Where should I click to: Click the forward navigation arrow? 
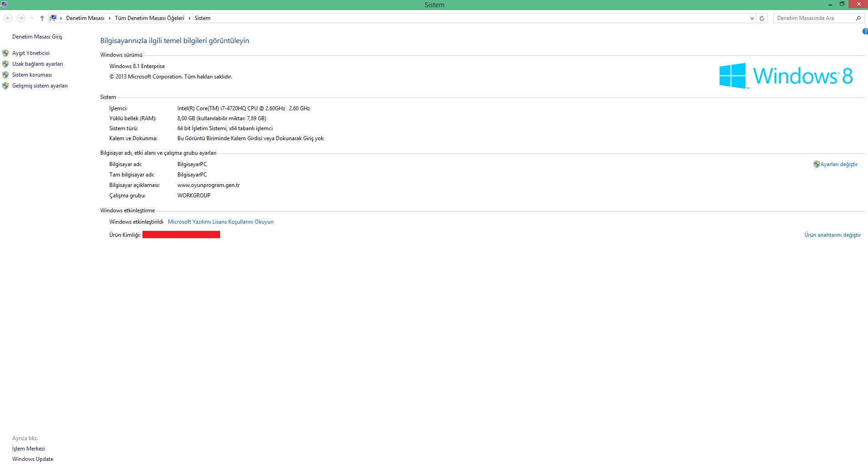(x=21, y=18)
